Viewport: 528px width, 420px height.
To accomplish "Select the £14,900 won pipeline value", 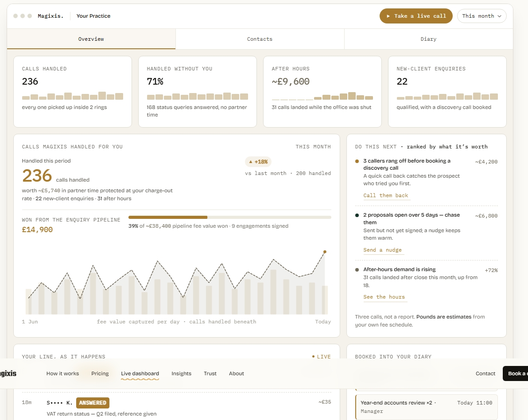I will pos(37,229).
